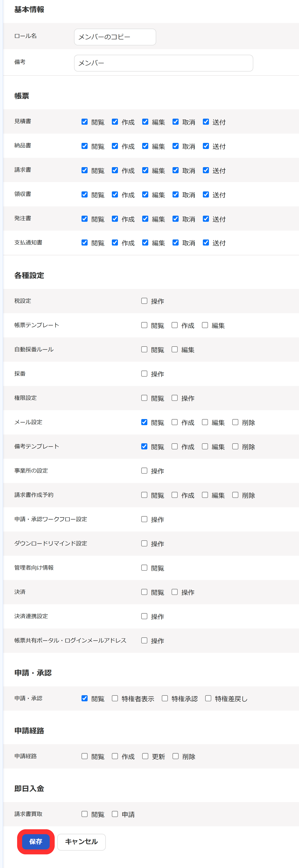
Task: Enable 特権差戻し checkbox
Action: tap(208, 699)
